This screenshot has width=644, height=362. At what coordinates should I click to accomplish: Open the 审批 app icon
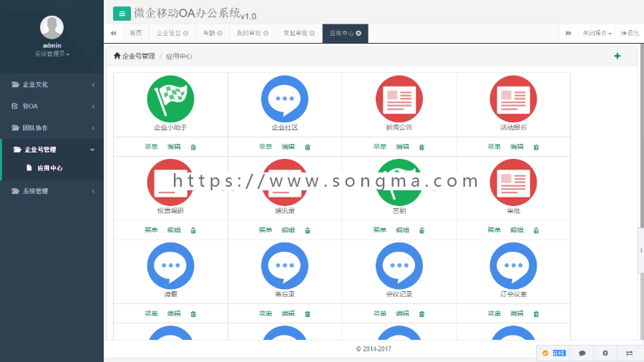[x=513, y=182]
